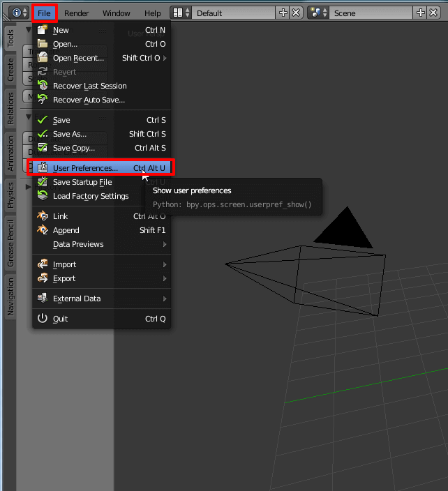Select Recover Auto Save... entry
Image resolution: width=448 pixels, height=491 pixels.
pos(102,100)
